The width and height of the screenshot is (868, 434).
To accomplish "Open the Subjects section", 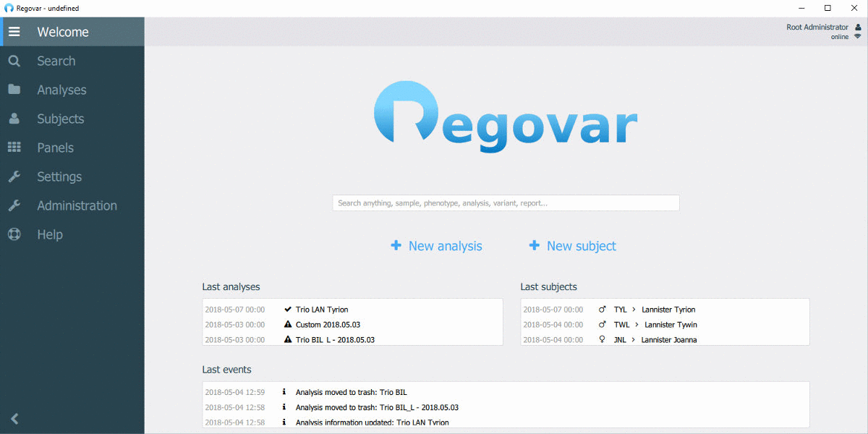I will tap(72, 119).
